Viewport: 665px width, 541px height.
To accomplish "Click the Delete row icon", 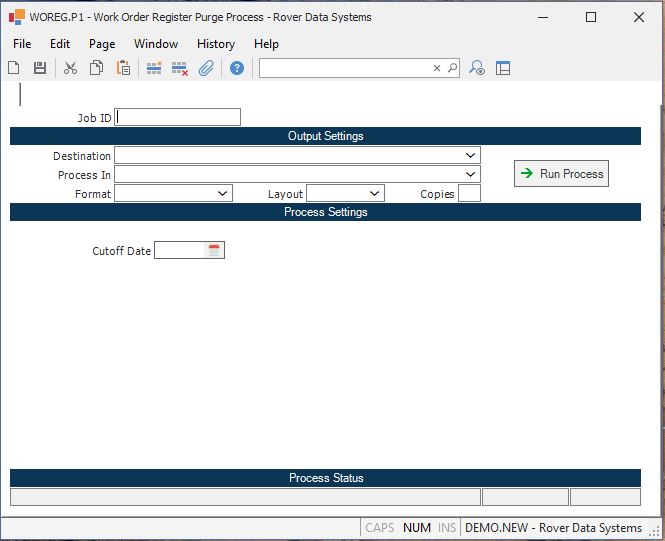I will click(x=180, y=68).
